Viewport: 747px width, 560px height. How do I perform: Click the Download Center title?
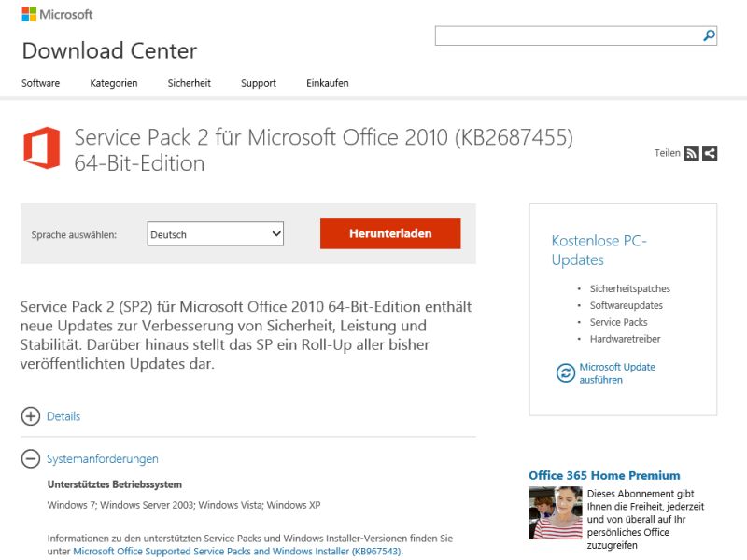pyautogui.click(x=109, y=50)
